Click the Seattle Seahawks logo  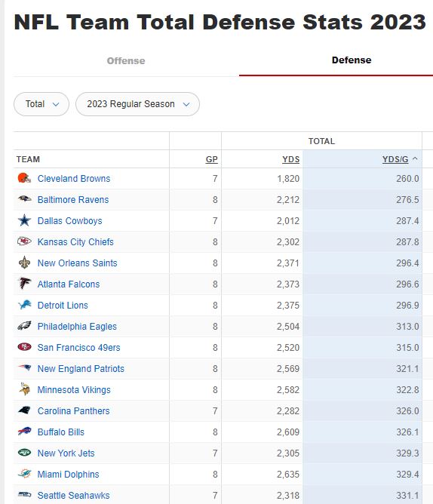pyautogui.click(x=24, y=495)
